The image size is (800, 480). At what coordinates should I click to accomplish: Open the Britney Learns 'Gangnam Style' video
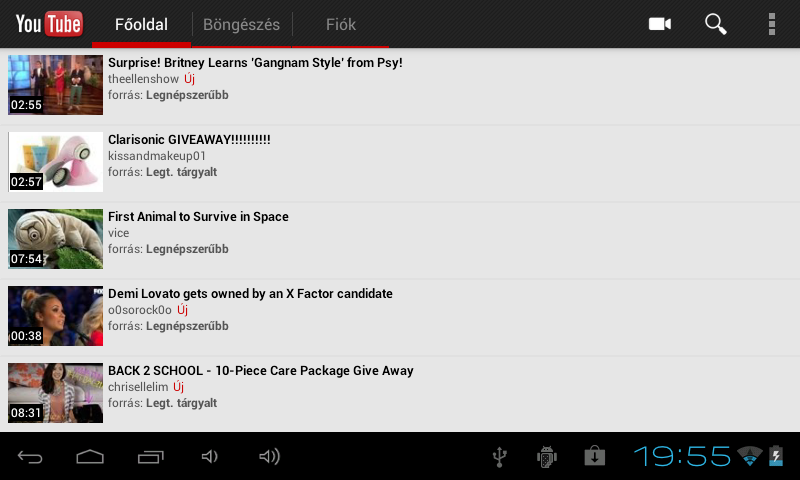pos(400,85)
